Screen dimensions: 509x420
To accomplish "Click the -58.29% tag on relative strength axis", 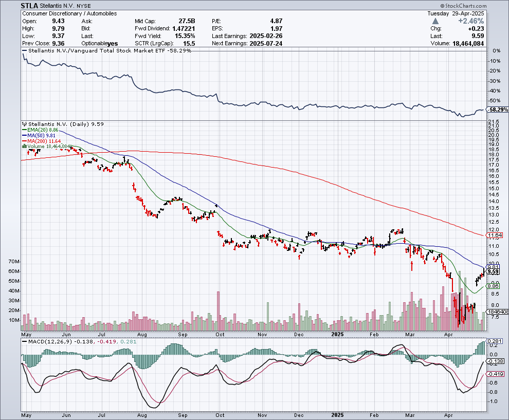I will tap(498, 109).
